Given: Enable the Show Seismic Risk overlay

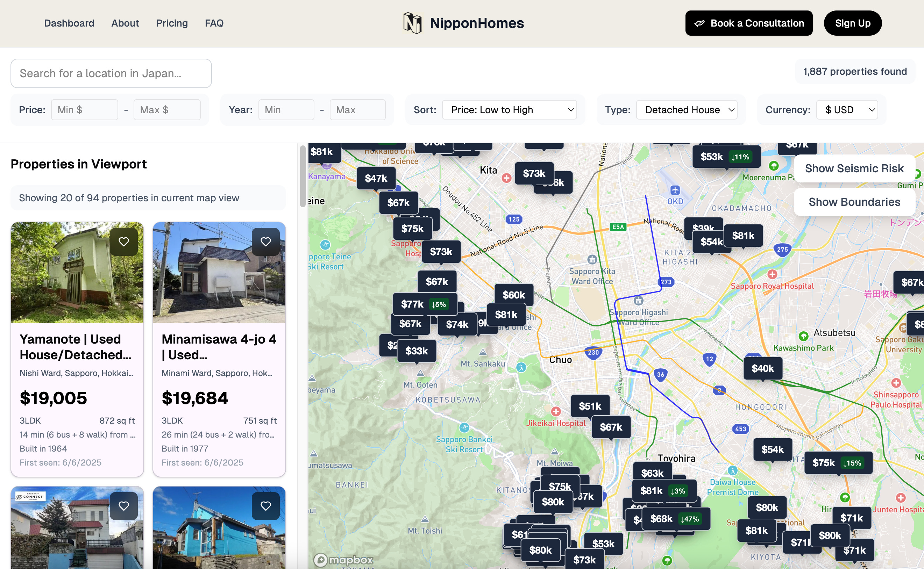Looking at the screenshot, I should tap(854, 168).
